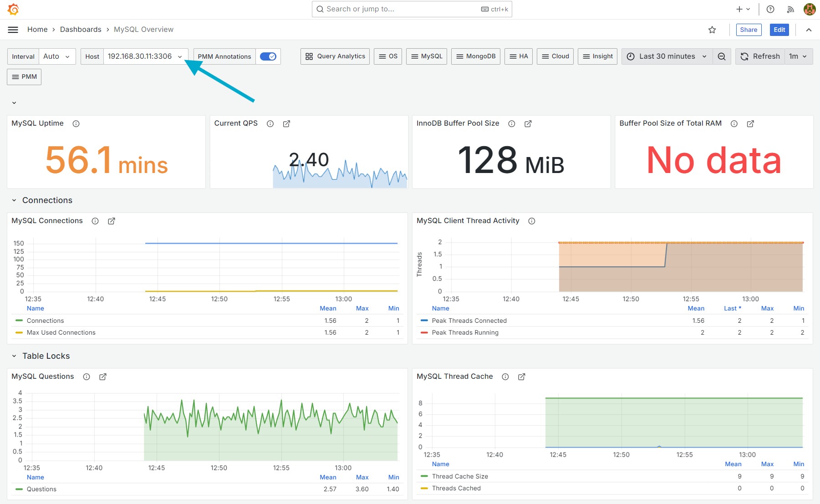The image size is (820, 504).
Task: Hide Peak Threads Running series
Action: coord(465,332)
